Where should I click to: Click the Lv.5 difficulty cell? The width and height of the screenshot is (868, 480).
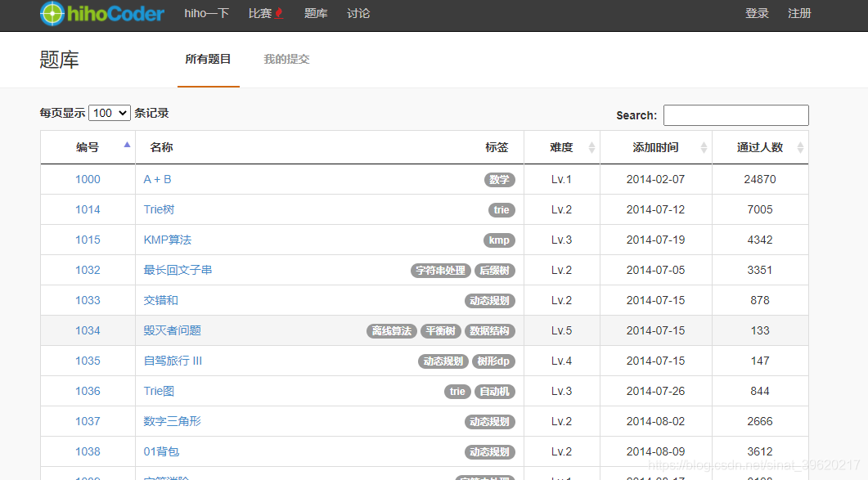(x=561, y=330)
